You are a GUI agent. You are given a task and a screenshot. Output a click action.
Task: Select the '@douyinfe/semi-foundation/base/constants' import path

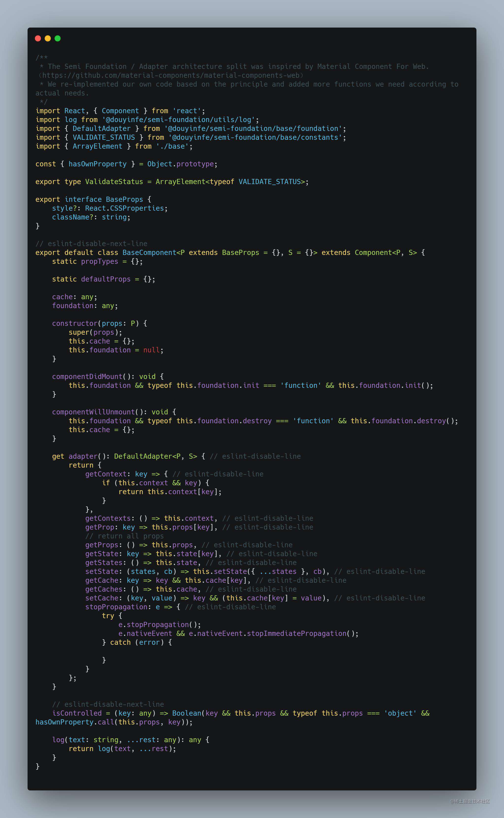255,137
